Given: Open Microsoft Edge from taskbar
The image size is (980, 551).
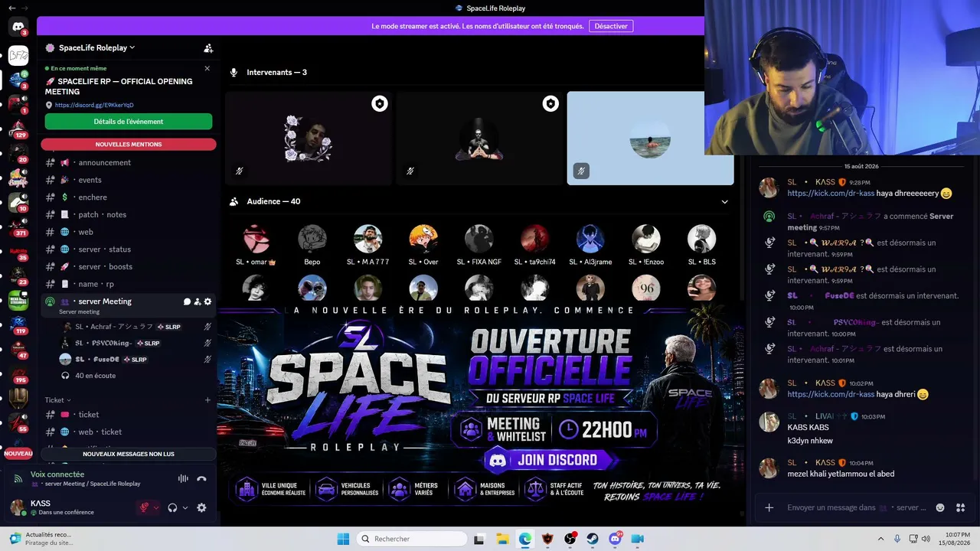Looking at the screenshot, I should [525, 539].
